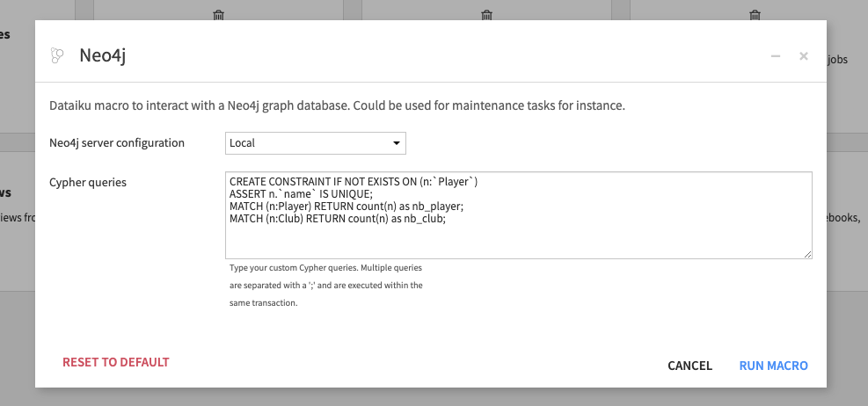This screenshot has height=406, width=868.
Task: Grab the Cypher queries textarea resize handle
Action: click(x=806, y=254)
